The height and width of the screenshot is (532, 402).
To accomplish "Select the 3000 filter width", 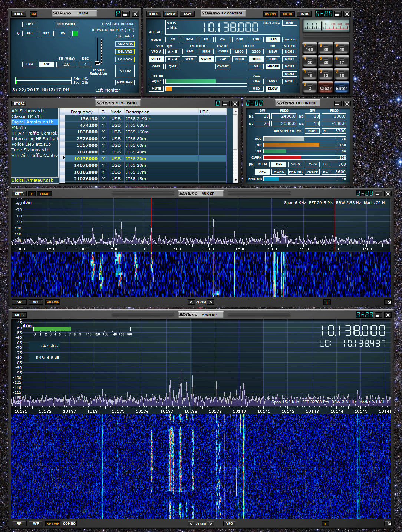I will [x=256, y=59].
